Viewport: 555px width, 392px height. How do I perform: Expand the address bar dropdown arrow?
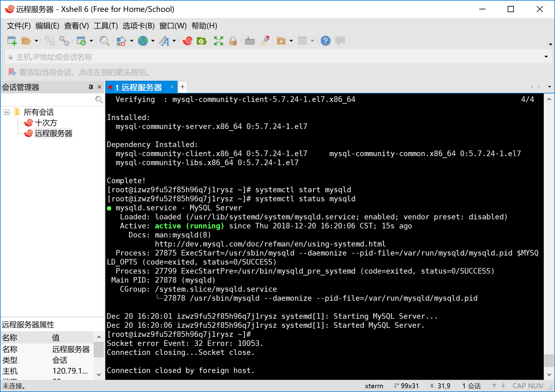pyautogui.click(x=546, y=57)
